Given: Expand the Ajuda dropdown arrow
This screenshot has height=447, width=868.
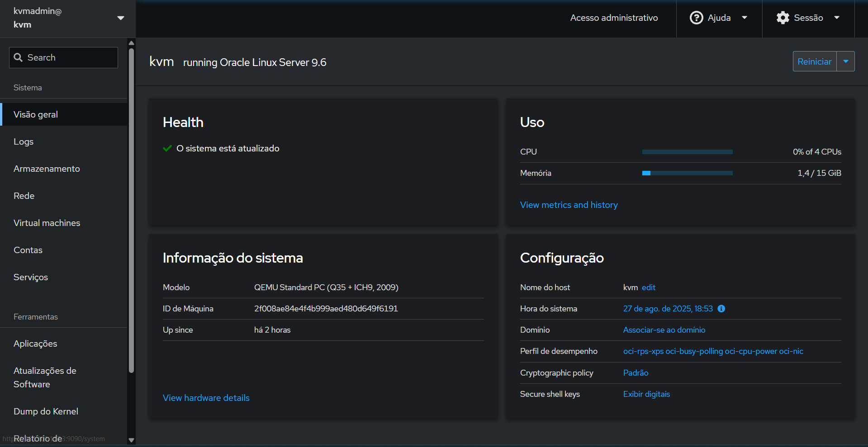Looking at the screenshot, I should 745,18.
